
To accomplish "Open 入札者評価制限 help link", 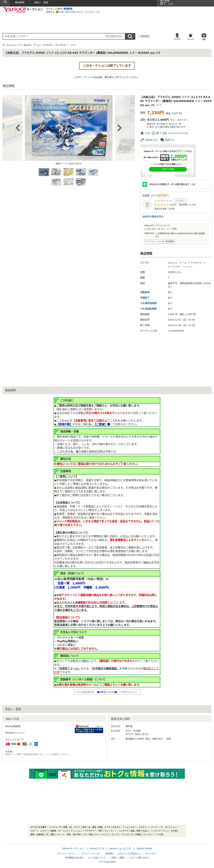I will click(148, 303).
